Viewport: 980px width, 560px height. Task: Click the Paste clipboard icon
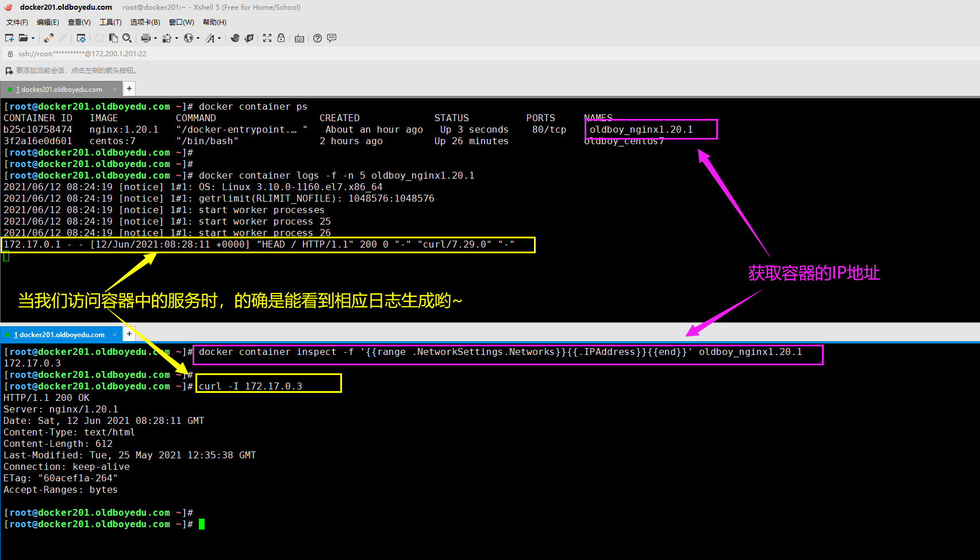pyautogui.click(x=113, y=38)
